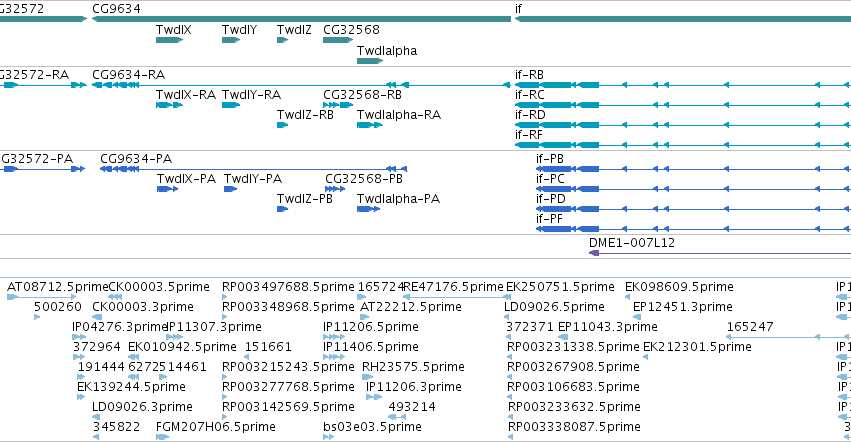Click the LD09026.3prime EST label
The width and height of the screenshot is (851, 442).
[142, 407]
